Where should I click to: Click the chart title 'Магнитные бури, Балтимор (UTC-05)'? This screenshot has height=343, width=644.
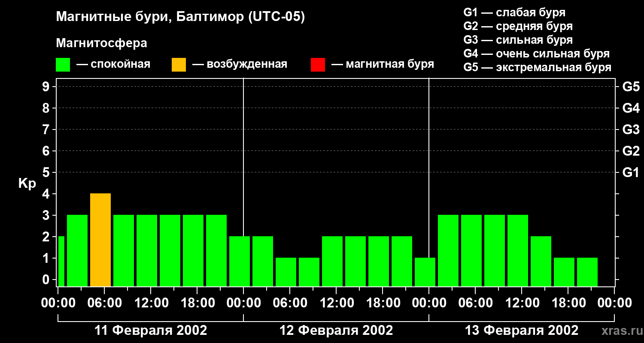click(x=180, y=17)
